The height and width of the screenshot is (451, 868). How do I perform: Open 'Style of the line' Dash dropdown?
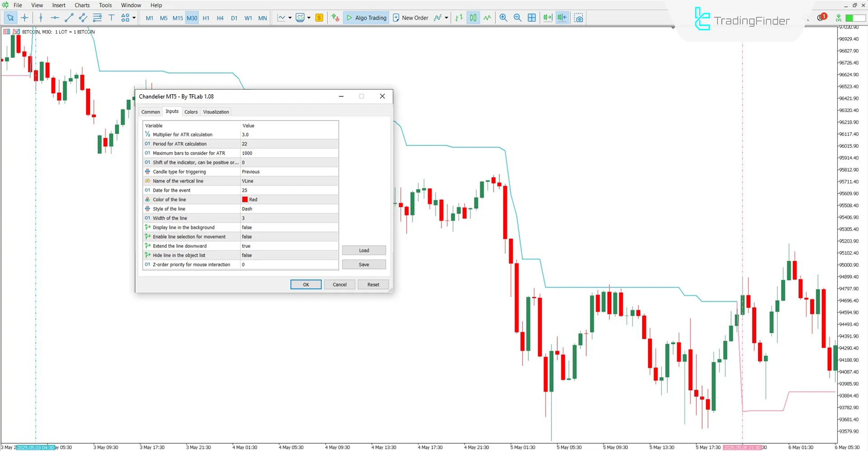[x=289, y=209]
